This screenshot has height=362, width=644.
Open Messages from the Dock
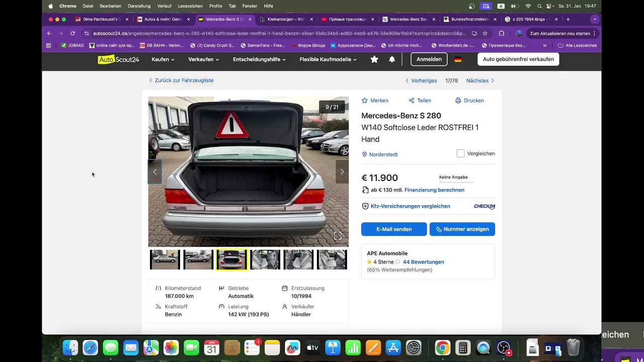[x=111, y=347]
